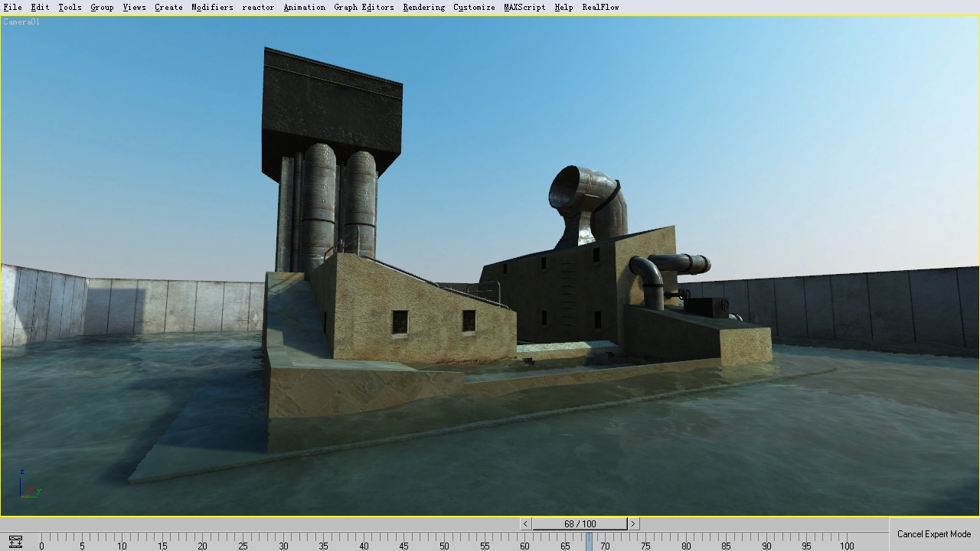Open the Animation menu
This screenshot has height=551, width=980.
pos(304,7)
